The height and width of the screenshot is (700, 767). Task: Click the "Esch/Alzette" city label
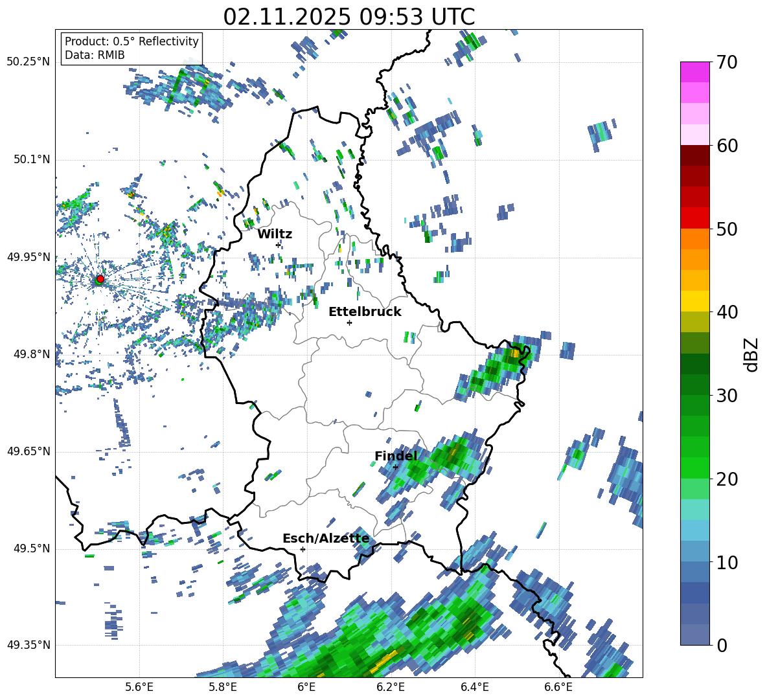click(x=326, y=539)
